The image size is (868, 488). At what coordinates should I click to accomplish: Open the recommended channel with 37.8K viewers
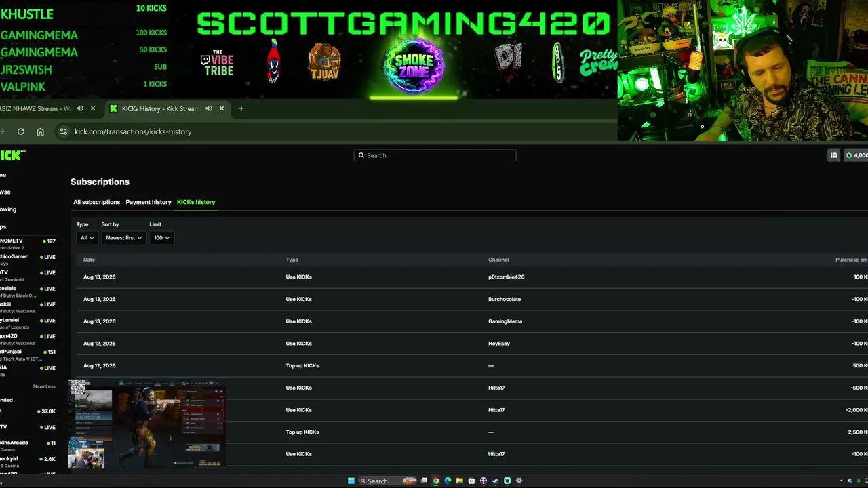[28, 411]
